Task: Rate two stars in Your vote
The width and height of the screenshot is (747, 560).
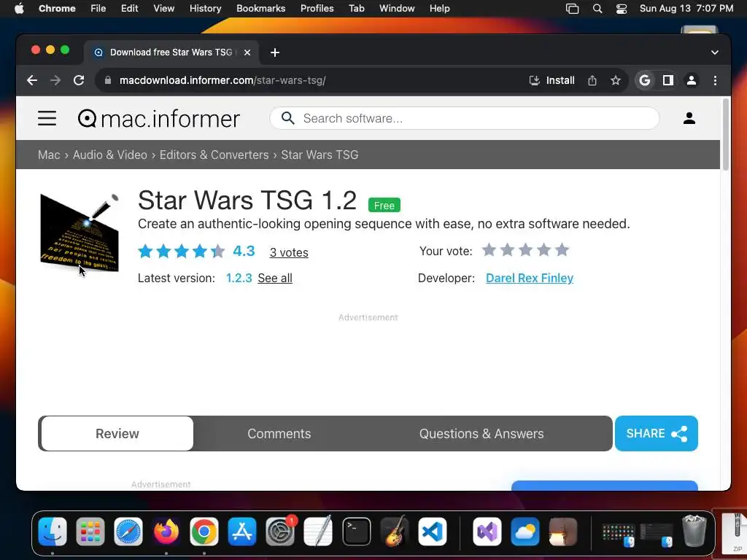Action: tap(508, 250)
